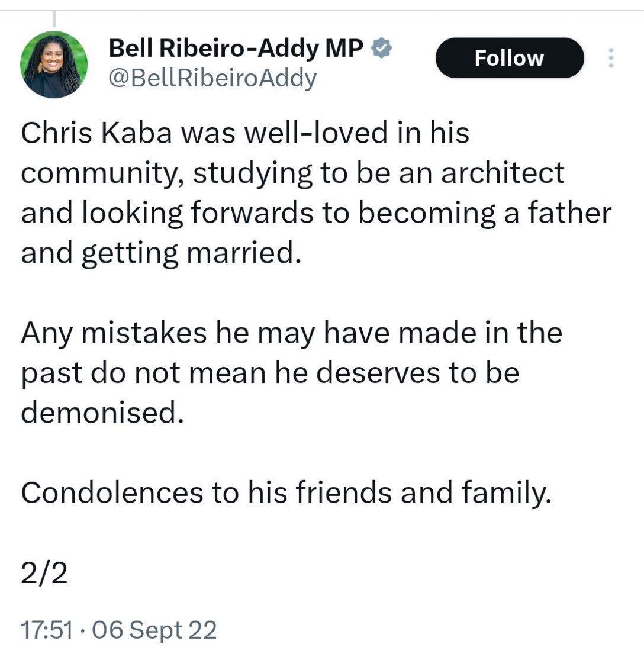Click the thread connector line above avatar

pyautogui.click(x=54, y=19)
